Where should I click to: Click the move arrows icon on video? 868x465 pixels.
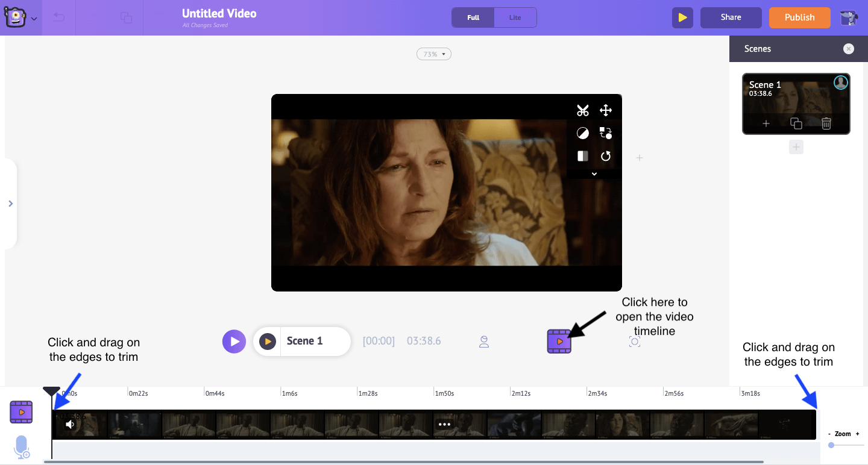(x=606, y=110)
